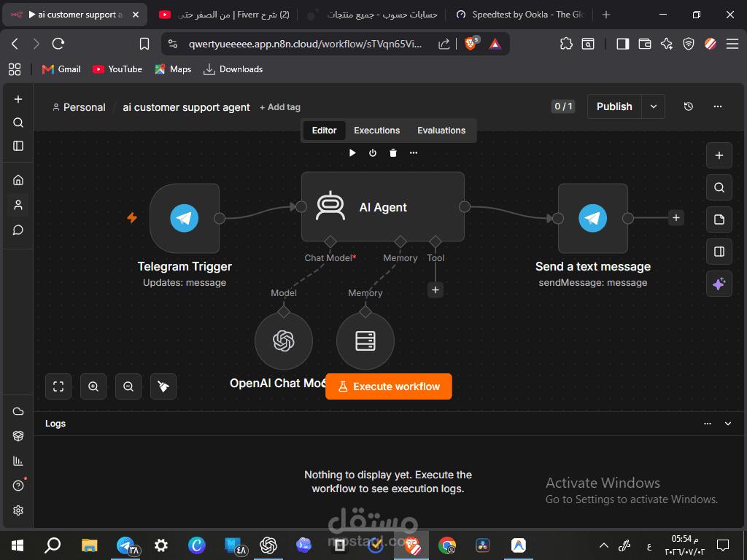Open the cloud icon in left sidebar
747x560 pixels.
point(18,411)
